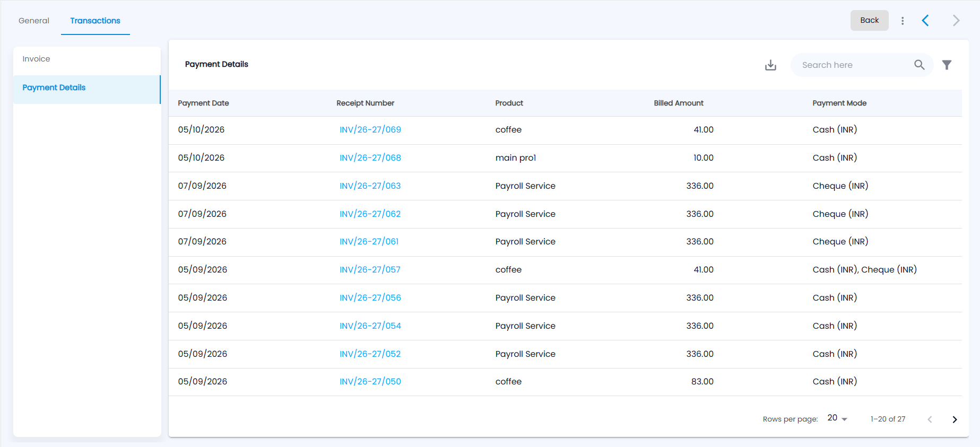Screen dimensions: 980x447
Task: Click the 'Rows per page:' label
Action: pyautogui.click(x=791, y=419)
